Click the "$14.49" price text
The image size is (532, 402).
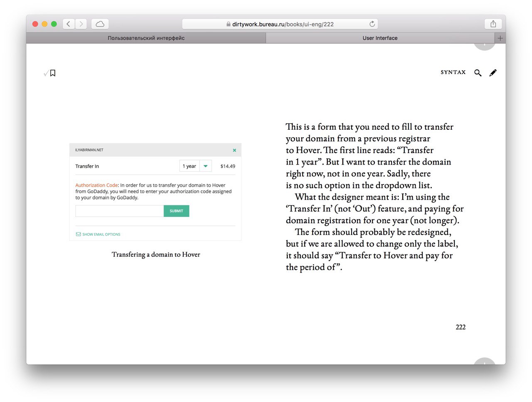tap(228, 166)
